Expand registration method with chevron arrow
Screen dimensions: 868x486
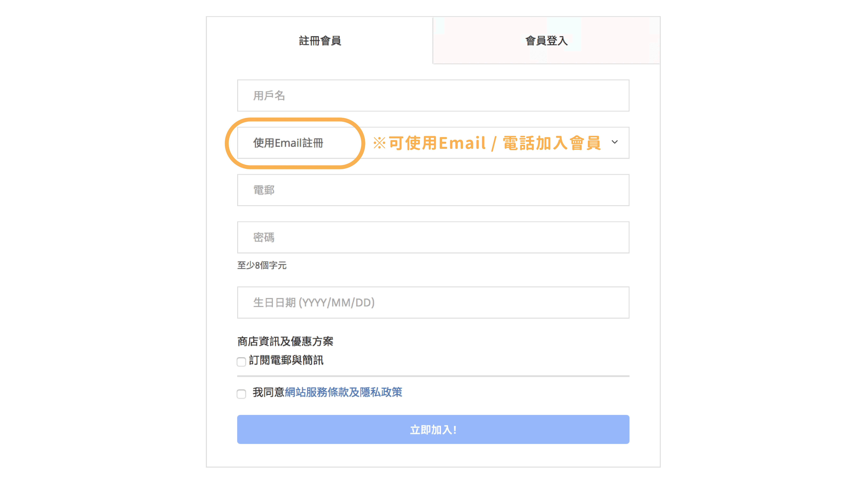click(615, 142)
